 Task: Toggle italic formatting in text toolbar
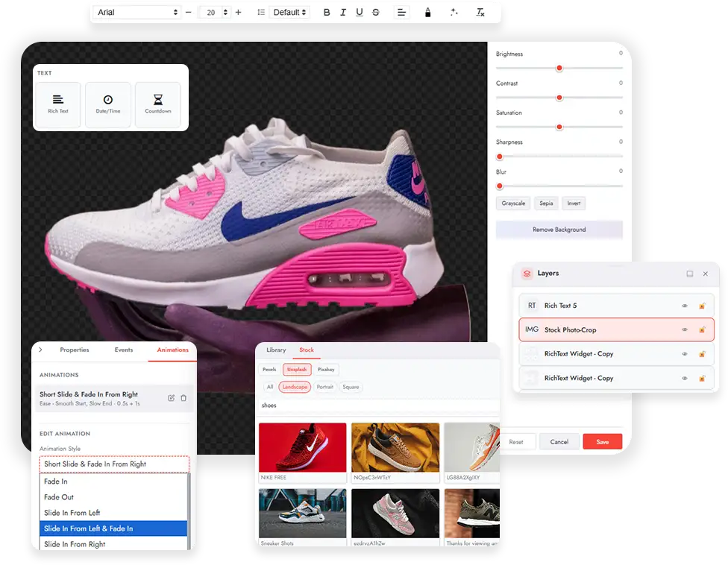tap(343, 13)
